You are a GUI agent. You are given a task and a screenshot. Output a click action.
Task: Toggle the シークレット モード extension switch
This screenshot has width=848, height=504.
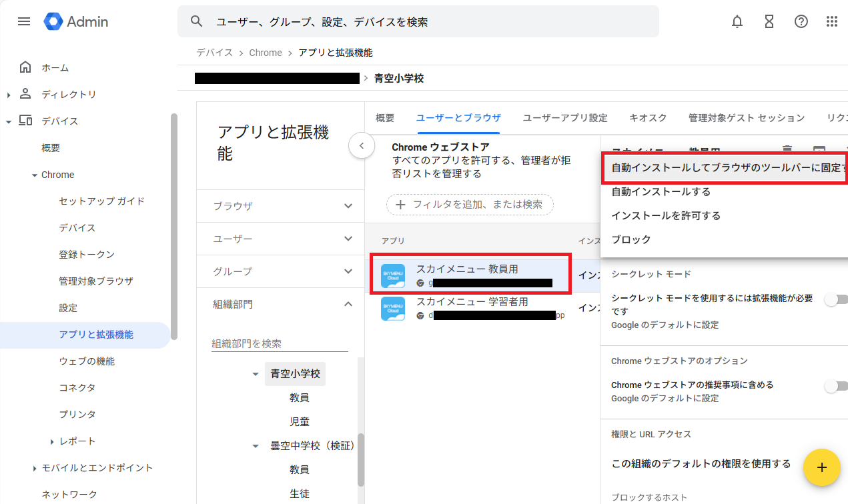(x=835, y=299)
